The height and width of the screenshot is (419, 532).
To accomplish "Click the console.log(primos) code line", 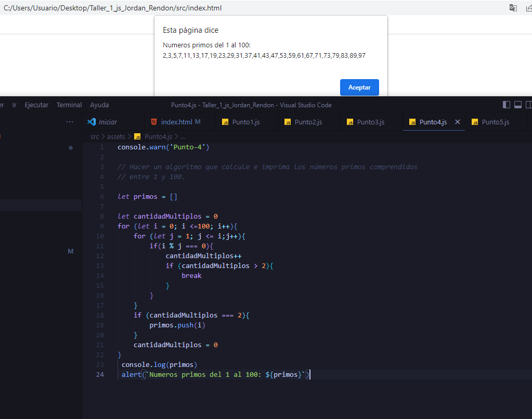I will (x=159, y=365).
